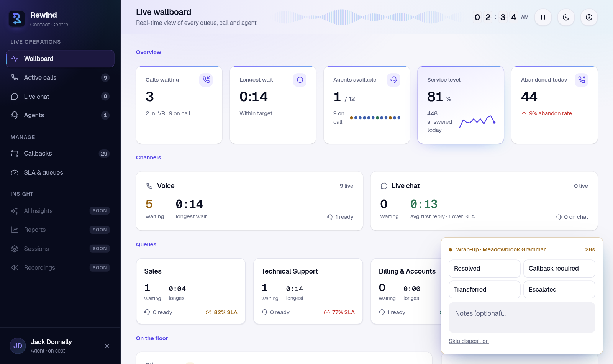The image size is (613, 364).
Task: Open SLA & queues settings
Action: (x=60, y=172)
